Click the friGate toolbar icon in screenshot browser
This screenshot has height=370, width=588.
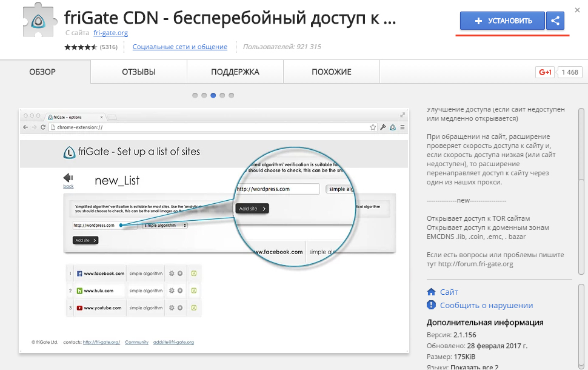click(393, 127)
